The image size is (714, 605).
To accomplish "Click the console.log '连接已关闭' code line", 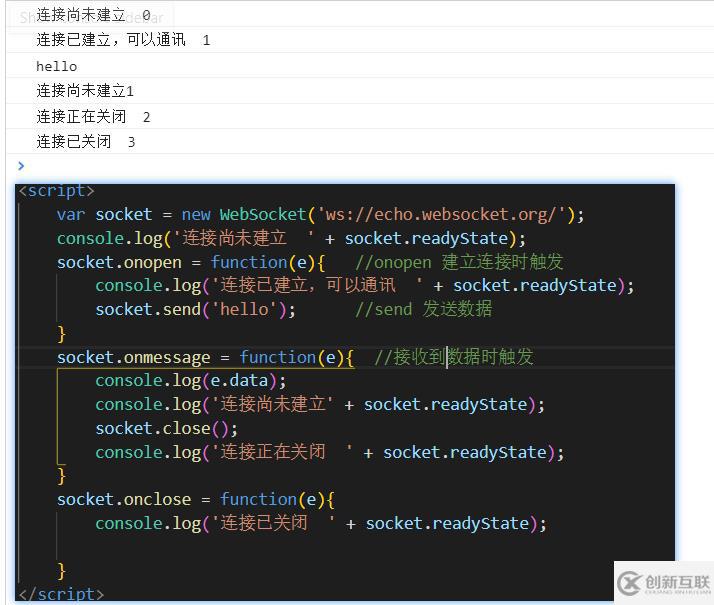I will tap(321, 524).
